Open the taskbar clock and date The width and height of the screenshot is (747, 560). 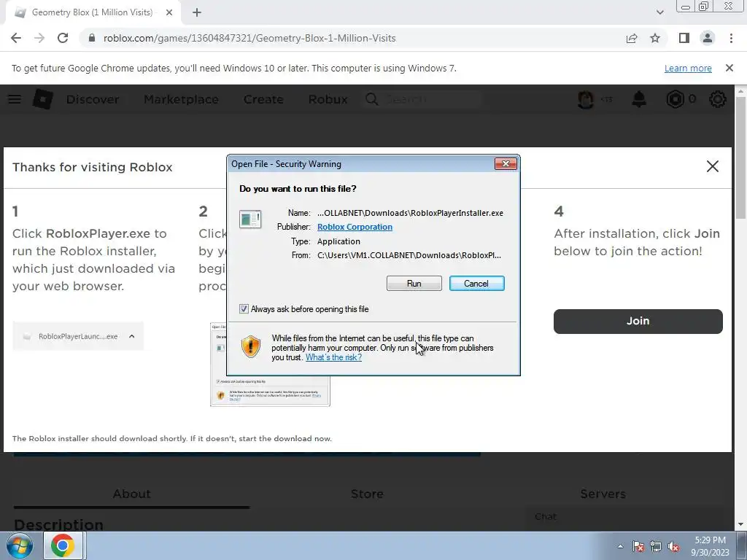pyautogui.click(x=710, y=546)
